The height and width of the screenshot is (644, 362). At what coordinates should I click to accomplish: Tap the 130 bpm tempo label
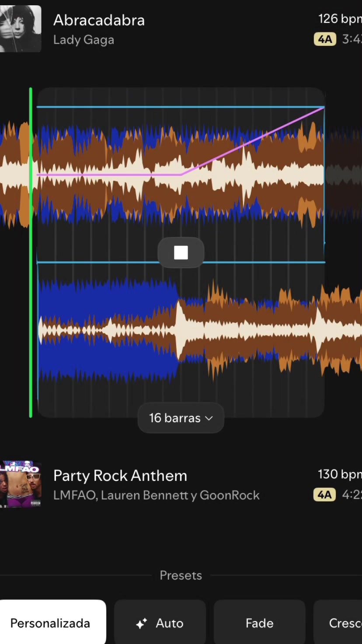tap(340, 474)
